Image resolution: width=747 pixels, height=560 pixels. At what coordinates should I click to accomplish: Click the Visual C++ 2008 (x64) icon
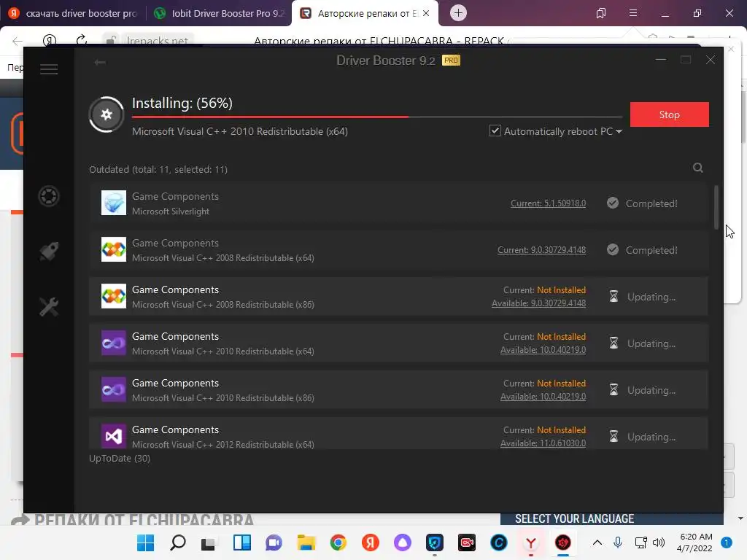tap(113, 249)
